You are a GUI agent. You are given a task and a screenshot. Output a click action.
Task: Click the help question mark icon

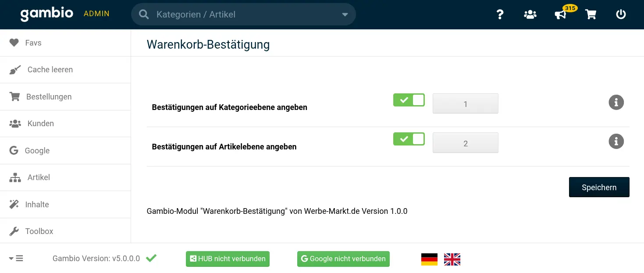(500, 14)
